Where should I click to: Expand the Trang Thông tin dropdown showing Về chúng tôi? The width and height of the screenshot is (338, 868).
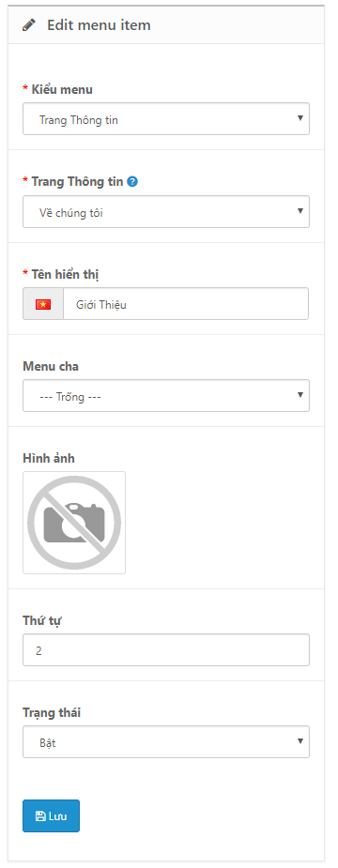tap(166, 211)
